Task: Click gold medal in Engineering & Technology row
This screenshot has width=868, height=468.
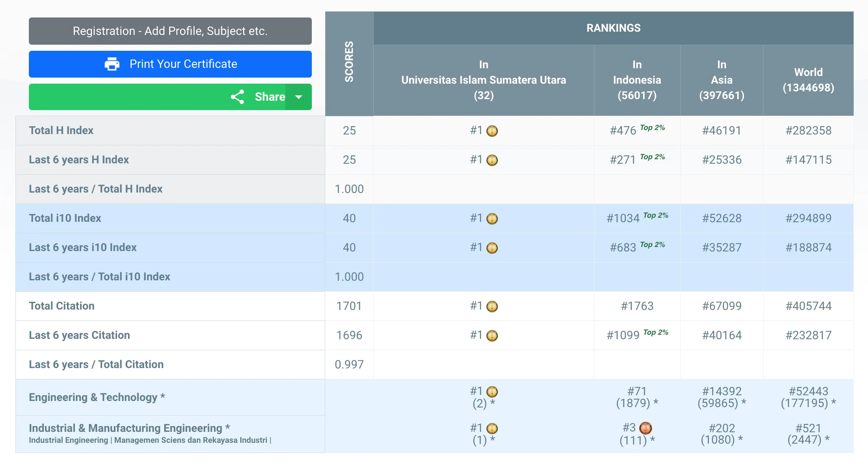Action: [x=492, y=392]
